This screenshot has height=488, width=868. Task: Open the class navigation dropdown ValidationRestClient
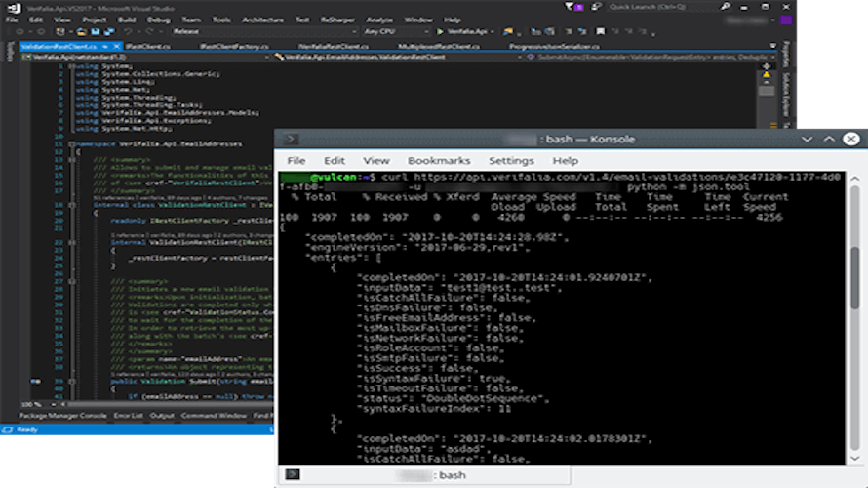[x=399, y=57]
